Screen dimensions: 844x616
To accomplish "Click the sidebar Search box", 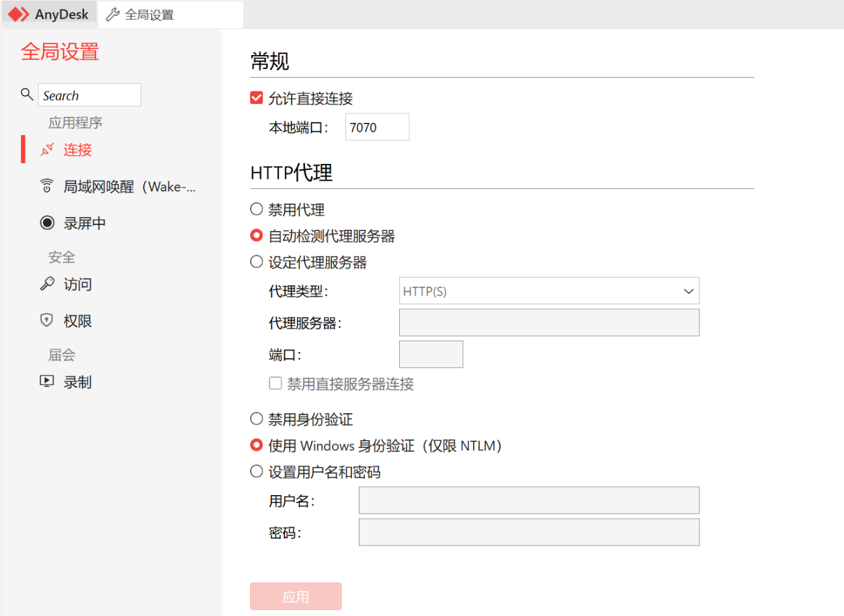I will pyautogui.click(x=89, y=95).
